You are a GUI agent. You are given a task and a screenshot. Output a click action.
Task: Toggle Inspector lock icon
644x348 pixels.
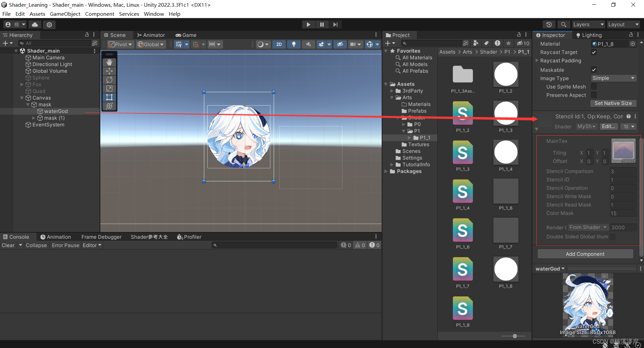pyautogui.click(x=631, y=35)
